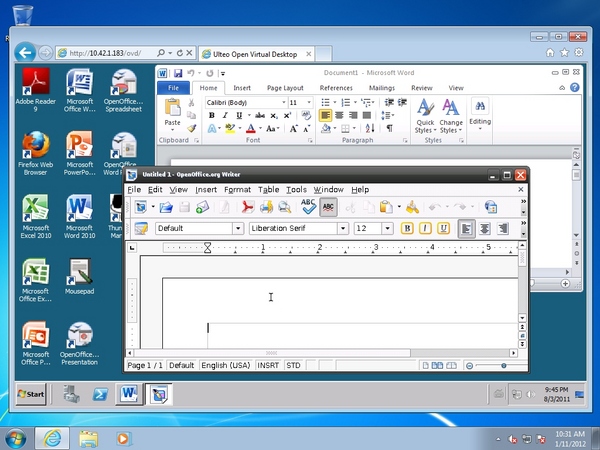Toggle Italic in Writer formatting toolbar

pos(425,228)
